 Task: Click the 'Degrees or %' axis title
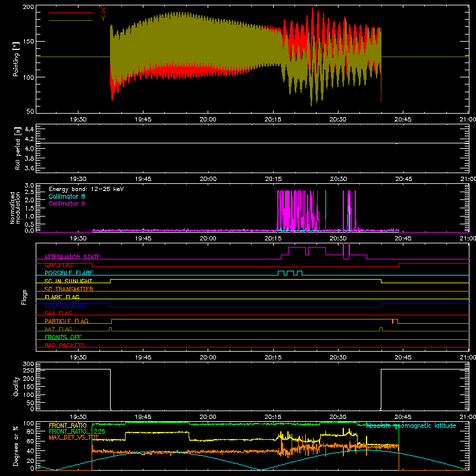[16, 446]
